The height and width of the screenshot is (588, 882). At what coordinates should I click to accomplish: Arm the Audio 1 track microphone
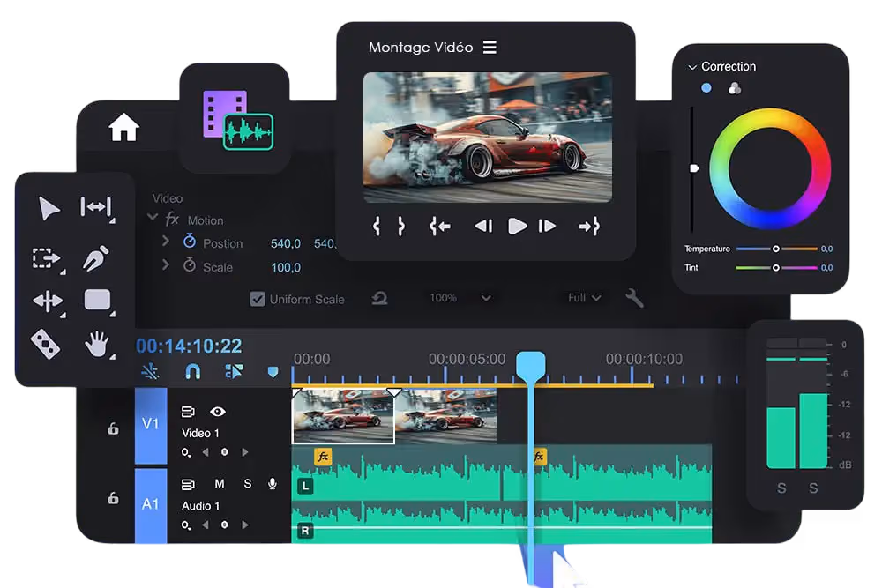click(271, 483)
